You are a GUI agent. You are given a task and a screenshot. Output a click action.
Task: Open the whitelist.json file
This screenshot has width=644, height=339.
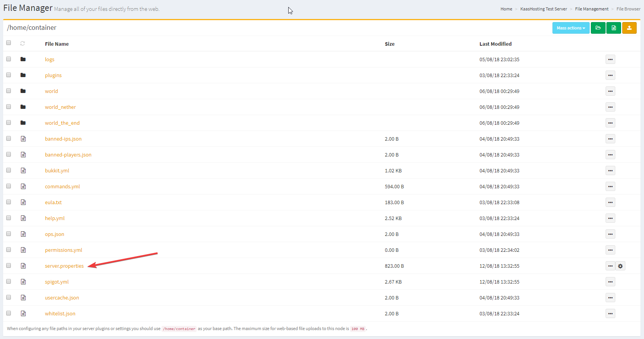(60, 314)
